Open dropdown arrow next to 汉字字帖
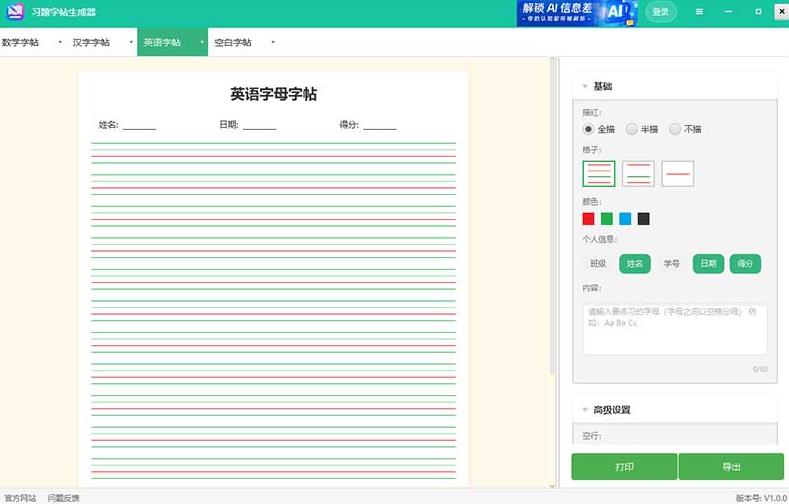This screenshot has width=789, height=504. [x=131, y=42]
